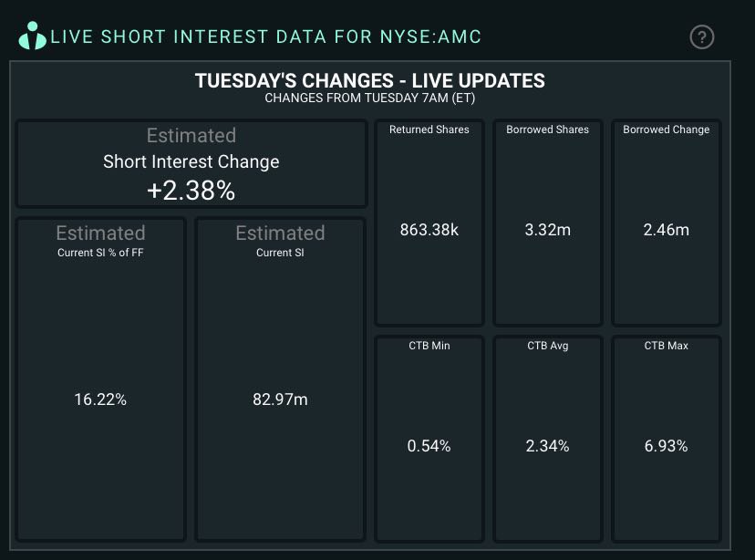This screenshot has width=755, height=560.
Task: Click the 2.46m borrowed change value
Action: tap(666, 230)
